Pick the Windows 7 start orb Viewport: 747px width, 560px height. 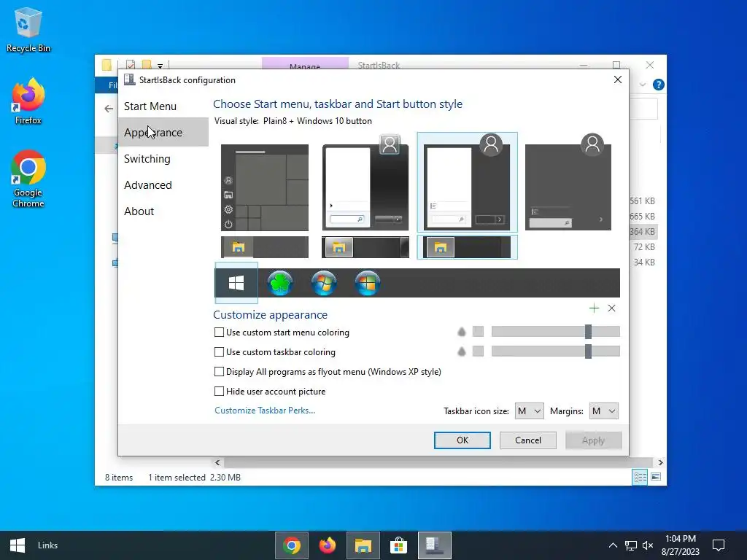(324, 283)
